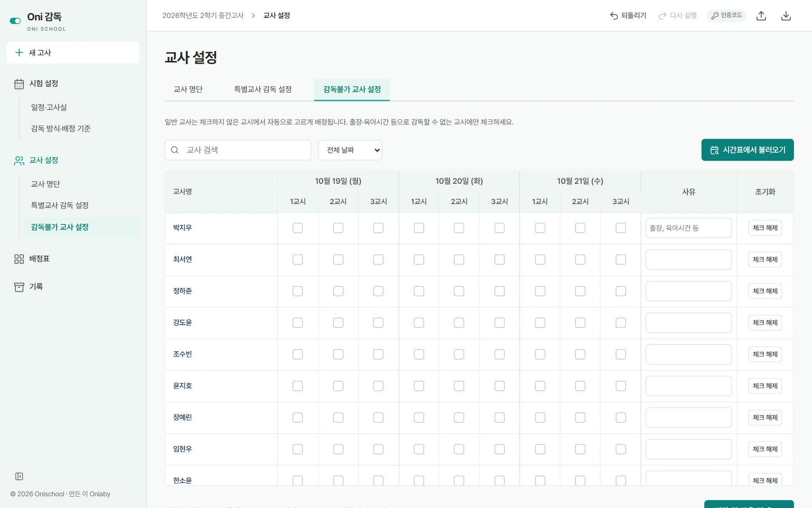
Task: Click 10월 20일 (화) column header
Action: coord(459,181)
